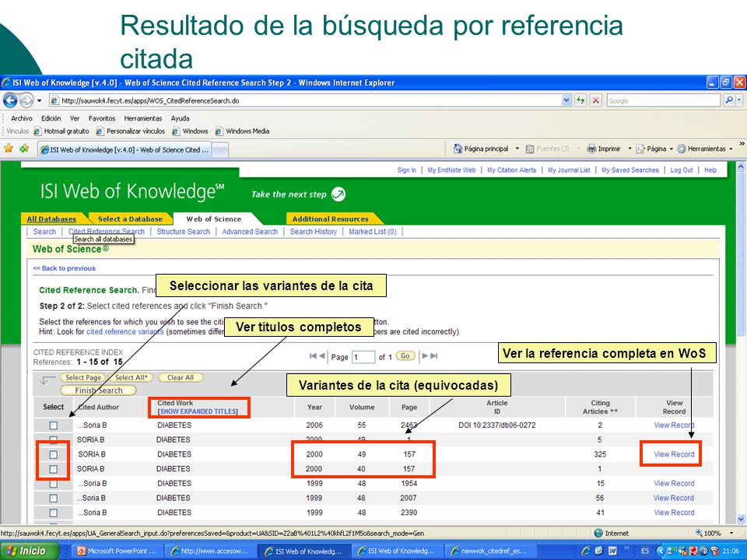Open the address bar URL dropdown
The width and height of the screenshot is (747, 560).
[566, 100]
